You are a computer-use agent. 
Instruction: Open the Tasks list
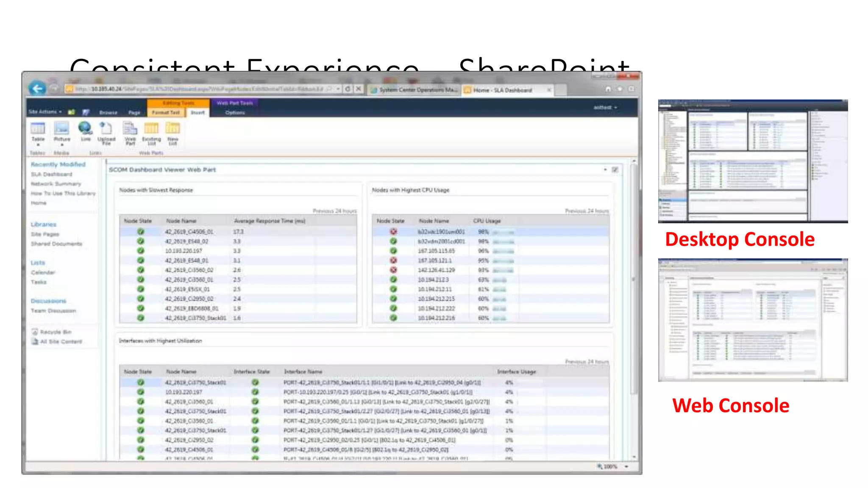pyautogui.click(x=38, y=282)
